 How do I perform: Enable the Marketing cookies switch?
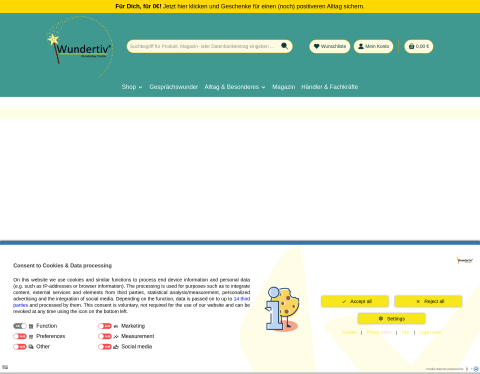[105, 326]
